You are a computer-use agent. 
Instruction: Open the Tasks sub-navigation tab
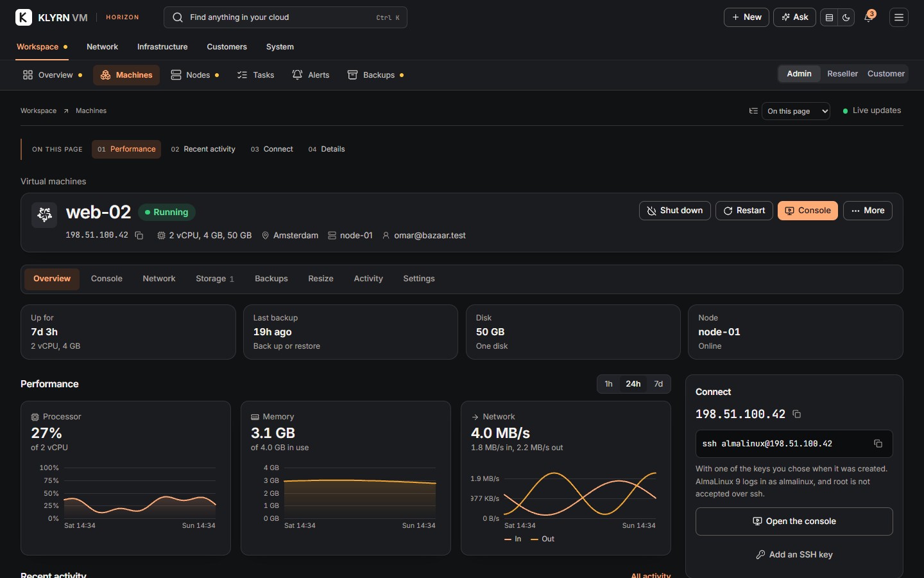(x=255, y=75)
